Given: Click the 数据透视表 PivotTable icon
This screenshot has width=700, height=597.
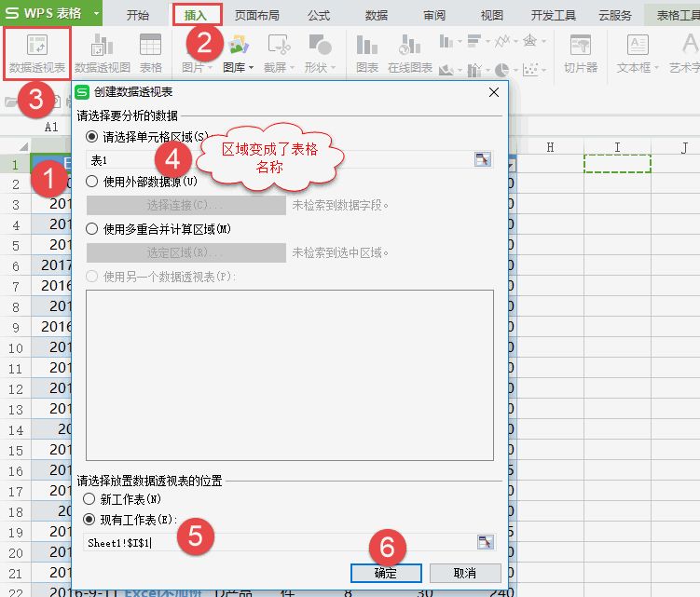Looking at the screenshot, I should tap(37, 45).
